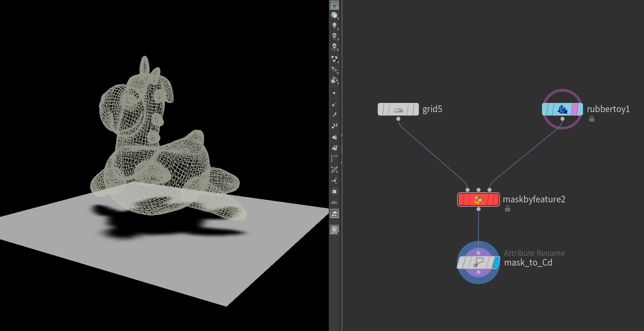The height and width of the screenshot is (331, 644).
Task: Click the middle input connector of maskbyfeature2
Action: [x=479, y=190]
